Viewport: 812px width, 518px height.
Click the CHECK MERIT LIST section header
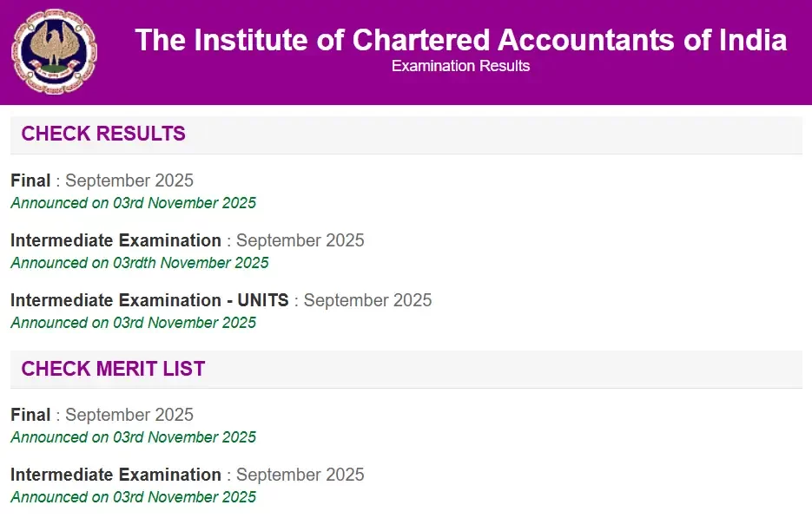[x=113, y=369]
